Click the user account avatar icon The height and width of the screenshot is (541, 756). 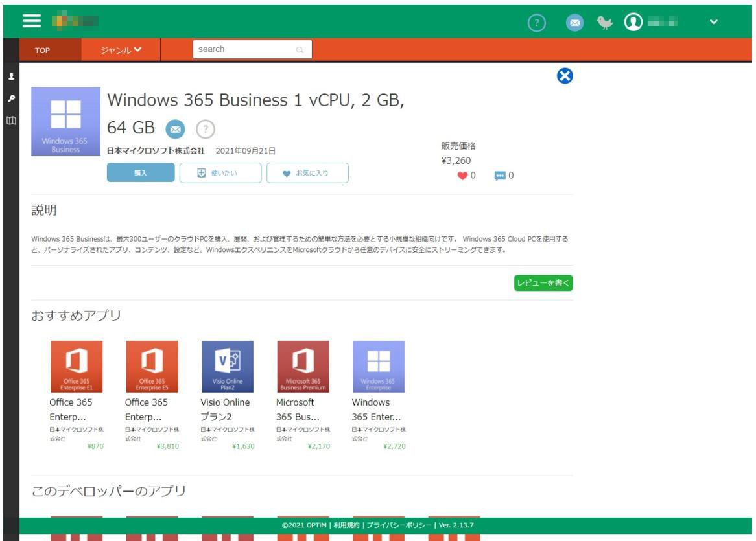pos(633,22)
